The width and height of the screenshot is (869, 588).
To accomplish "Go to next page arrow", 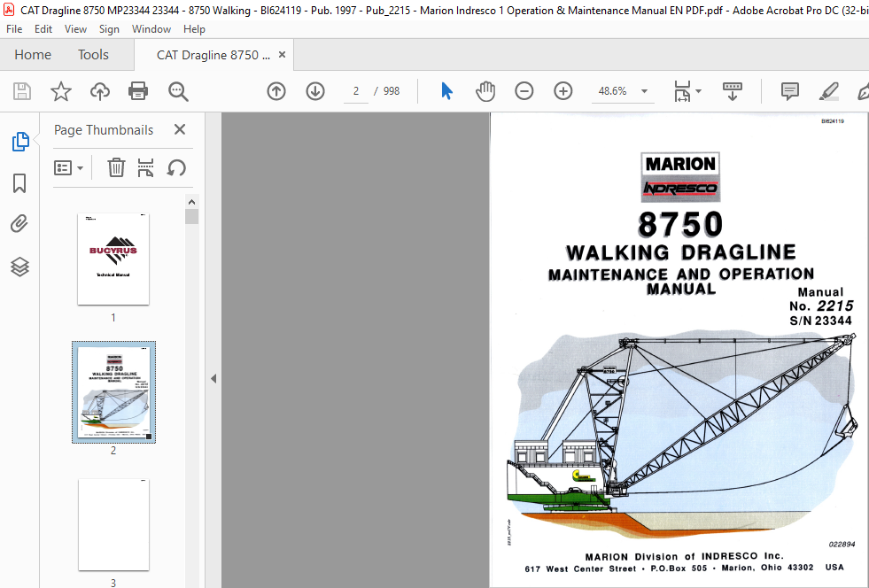I will (315, 91).
